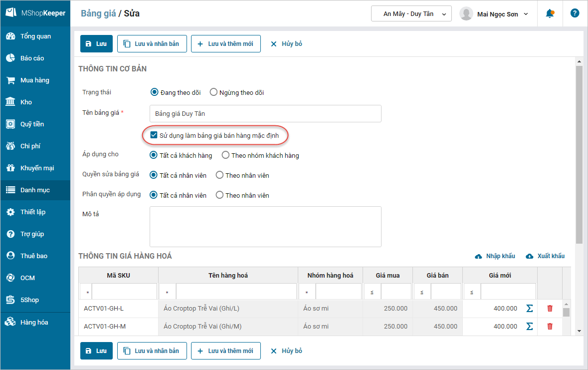Open Danh mục in the sidebar
Viewport: 588px width, 370px height.
[x=35, y=190]
